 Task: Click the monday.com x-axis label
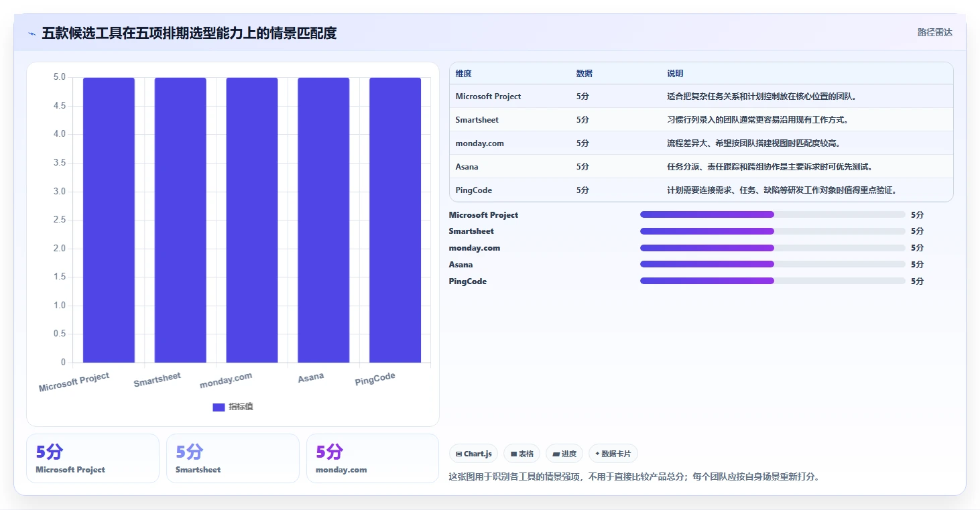click(226, 380)
